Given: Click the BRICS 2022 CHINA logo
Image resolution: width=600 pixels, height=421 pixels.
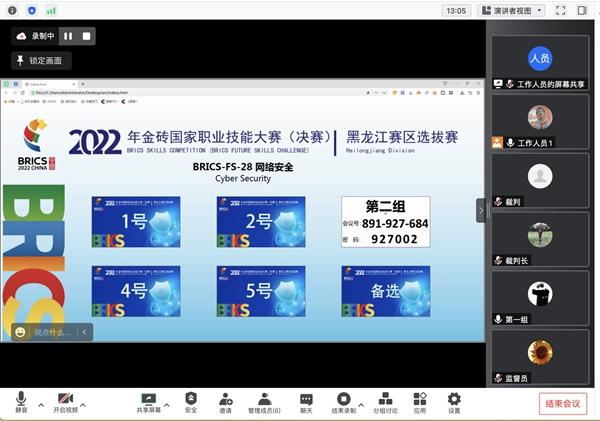Looking at the screenshot, I should [x=36, y=144].
